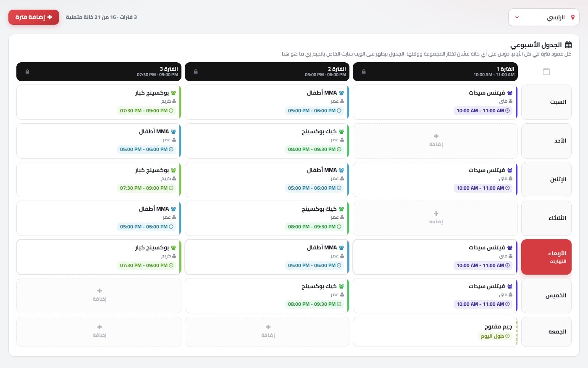
Task: Click coach كريم on Saturday's بوكسينج كبار
Action: 169,101
